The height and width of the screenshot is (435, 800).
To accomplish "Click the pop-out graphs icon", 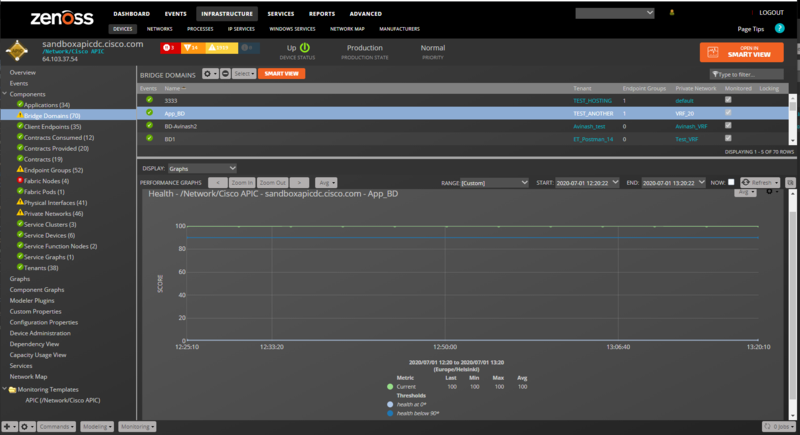I will (x=790, y=183).
